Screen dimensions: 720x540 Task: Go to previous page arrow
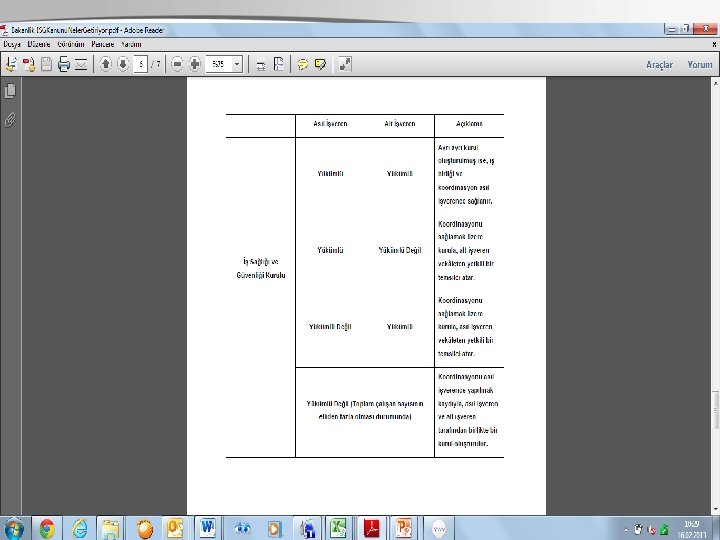tap(106, 64)
